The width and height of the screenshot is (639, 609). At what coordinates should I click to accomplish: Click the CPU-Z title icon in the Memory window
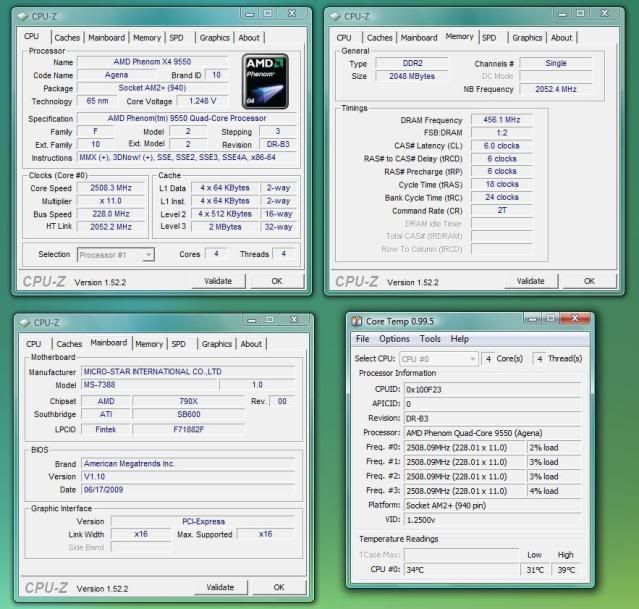(x=335, y=17)
